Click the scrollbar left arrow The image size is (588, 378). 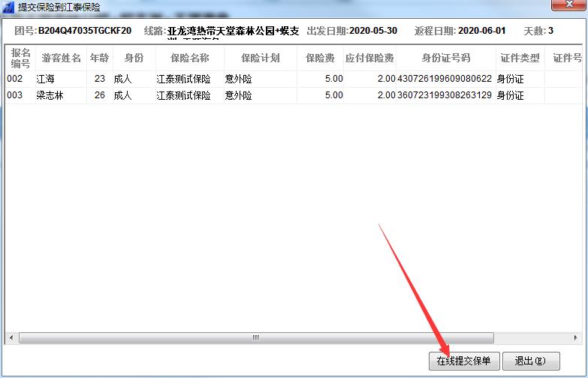(11, 337)
